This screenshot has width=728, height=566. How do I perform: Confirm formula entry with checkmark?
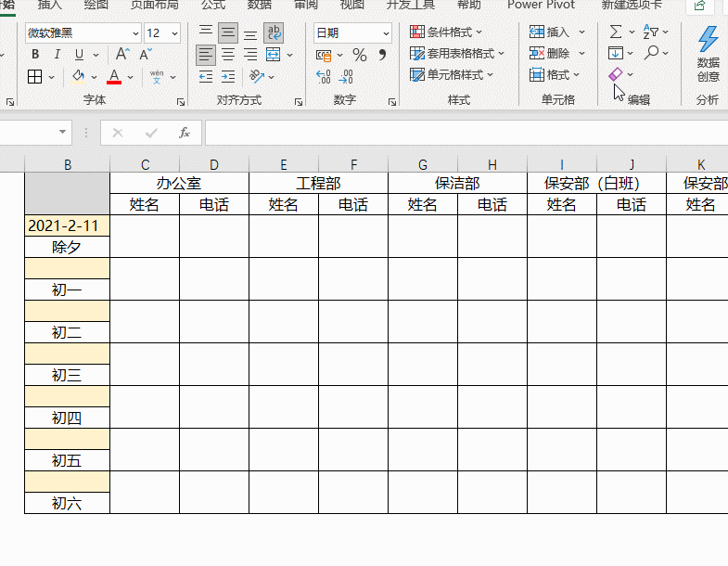pyautogui.click(x=151, y=133)
